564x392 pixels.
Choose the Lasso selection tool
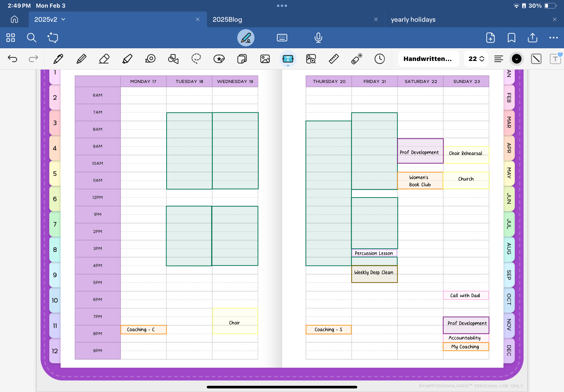coord(196,59)
